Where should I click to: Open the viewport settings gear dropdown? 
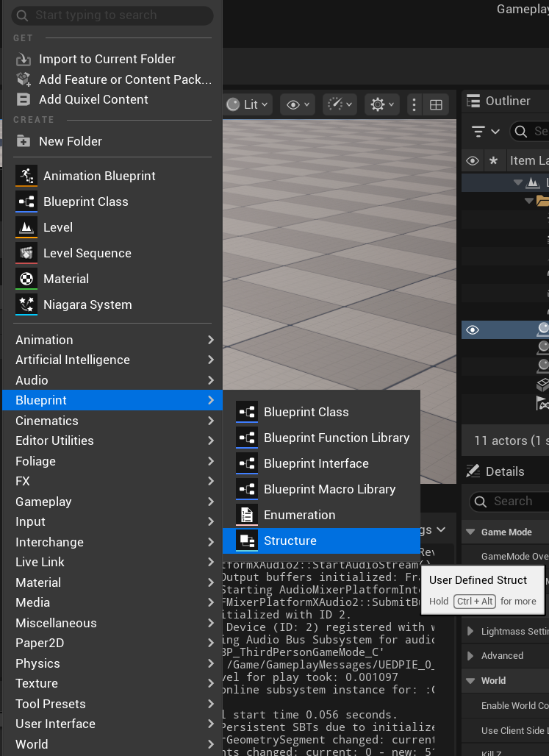[382, 104]
